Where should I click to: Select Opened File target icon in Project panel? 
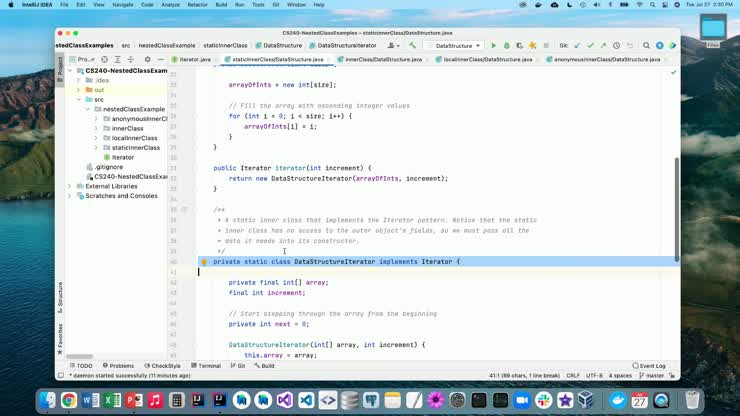[x=104, y=59]
